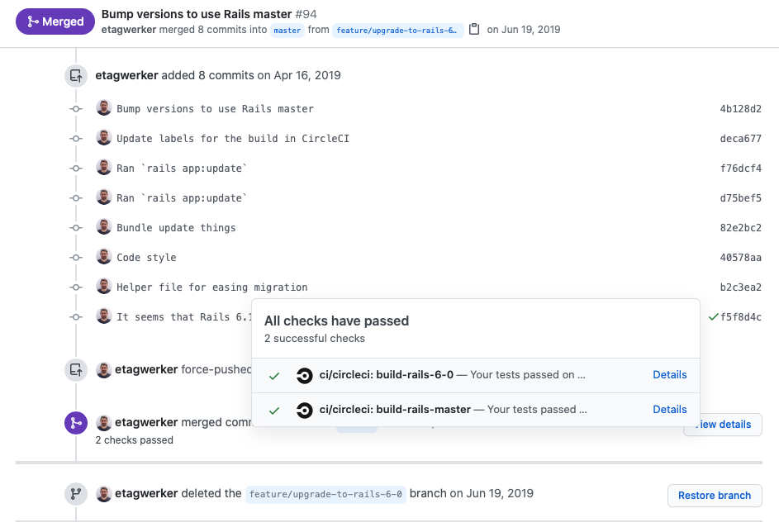Click the master branch label

point(287,30)
